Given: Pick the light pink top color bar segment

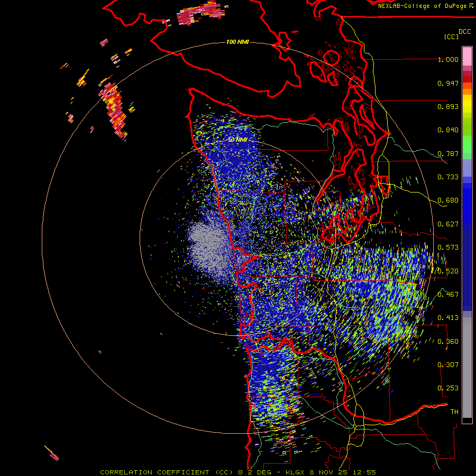Looking at the screenshot, I should (467, 57).
